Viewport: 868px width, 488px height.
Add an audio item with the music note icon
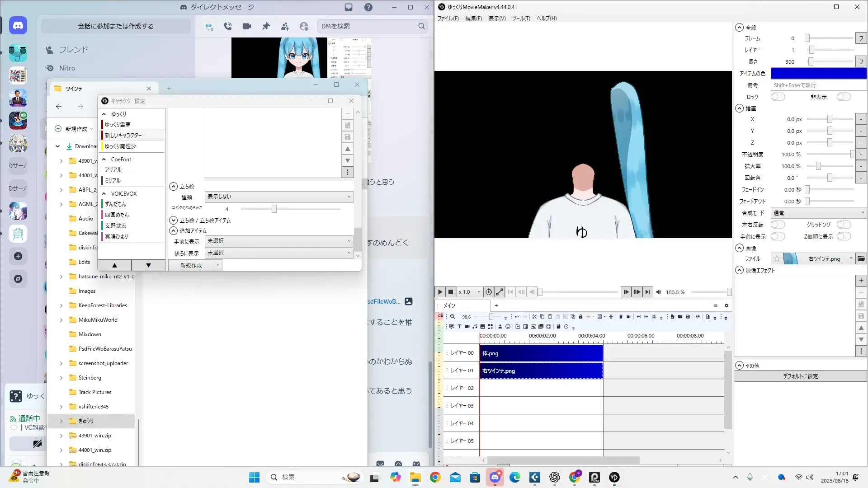pyautogui.click(x=475, y=326)
